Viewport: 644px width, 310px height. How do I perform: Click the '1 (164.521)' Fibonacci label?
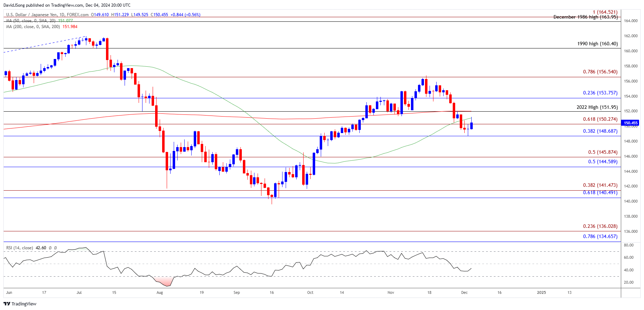[x=605, y=12]
